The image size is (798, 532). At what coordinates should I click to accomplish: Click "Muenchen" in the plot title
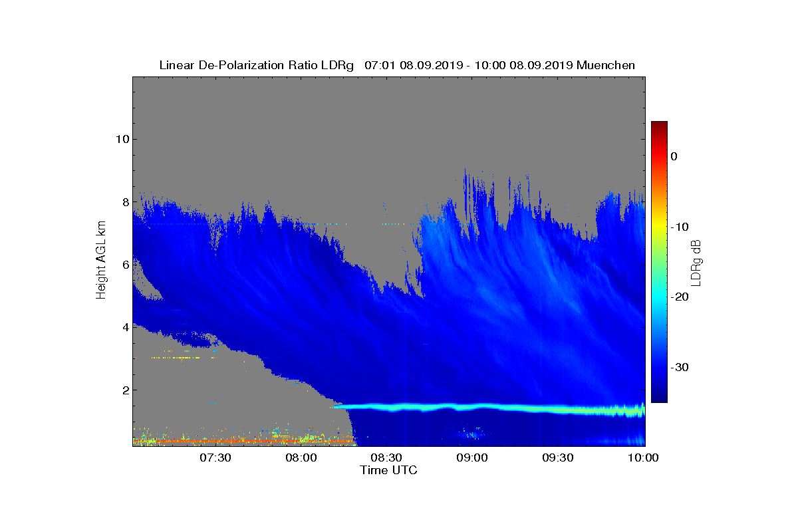pyautogui.click(x=606, y=65)
